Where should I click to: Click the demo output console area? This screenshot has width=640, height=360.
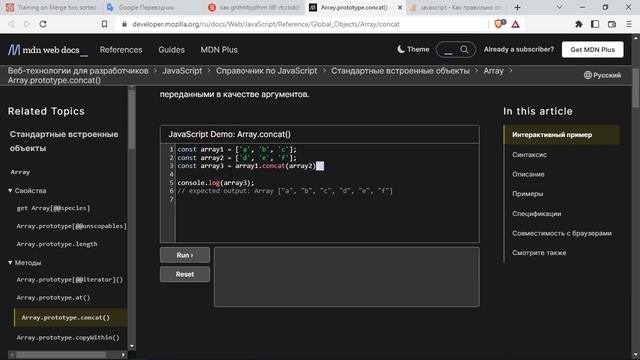click(347, 277)
